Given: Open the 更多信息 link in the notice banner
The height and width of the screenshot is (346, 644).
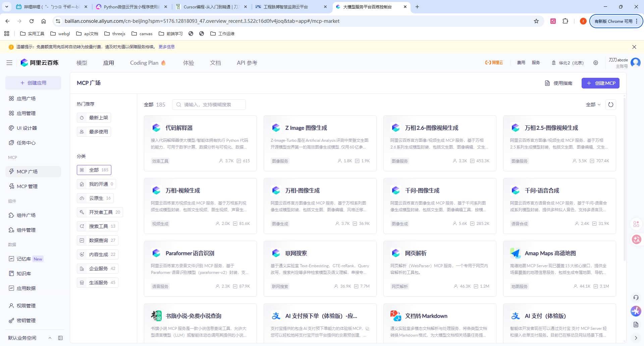Looking at the screenshot, I should pyautogui.click(x=166, y=47).
